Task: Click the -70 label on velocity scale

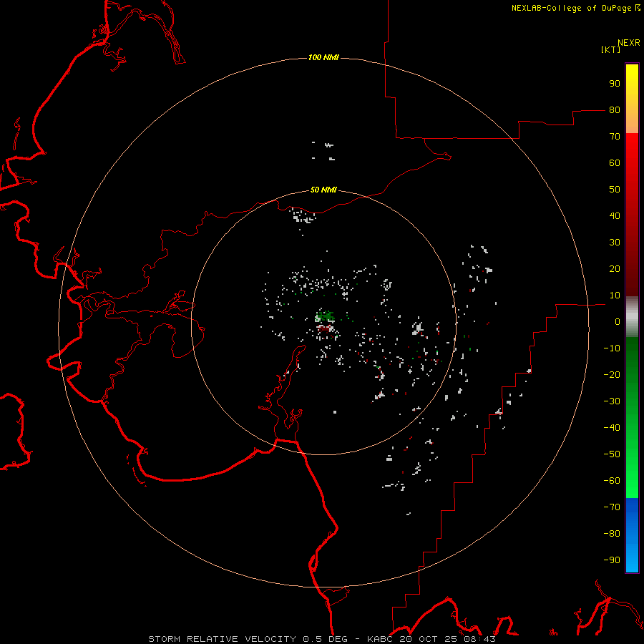Action: tap(612, 507)
